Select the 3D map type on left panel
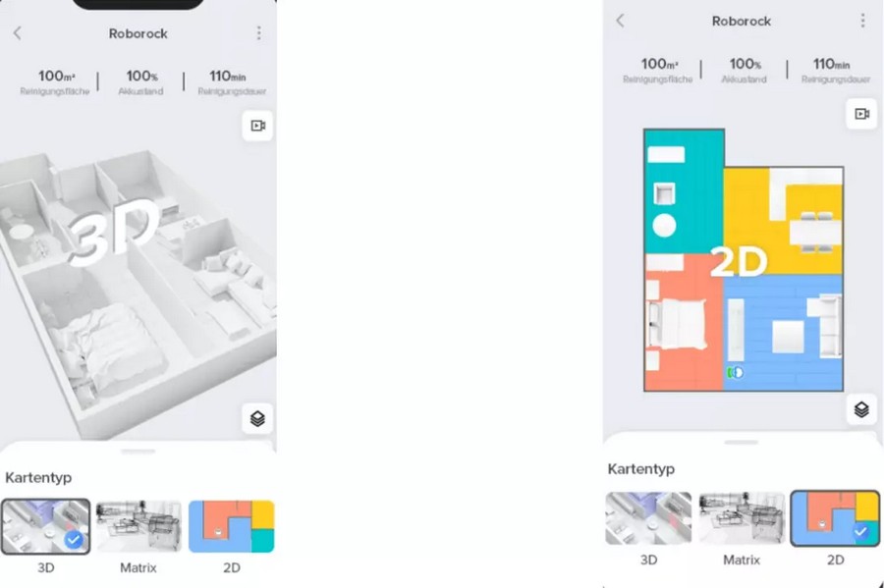 tap(45, 526)
